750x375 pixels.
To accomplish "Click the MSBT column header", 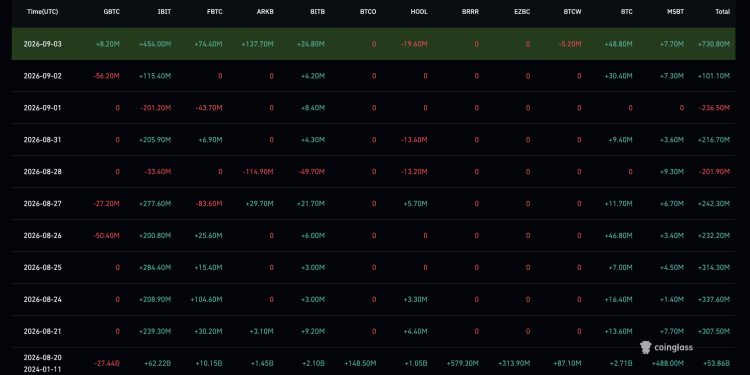I will point(675,12).
